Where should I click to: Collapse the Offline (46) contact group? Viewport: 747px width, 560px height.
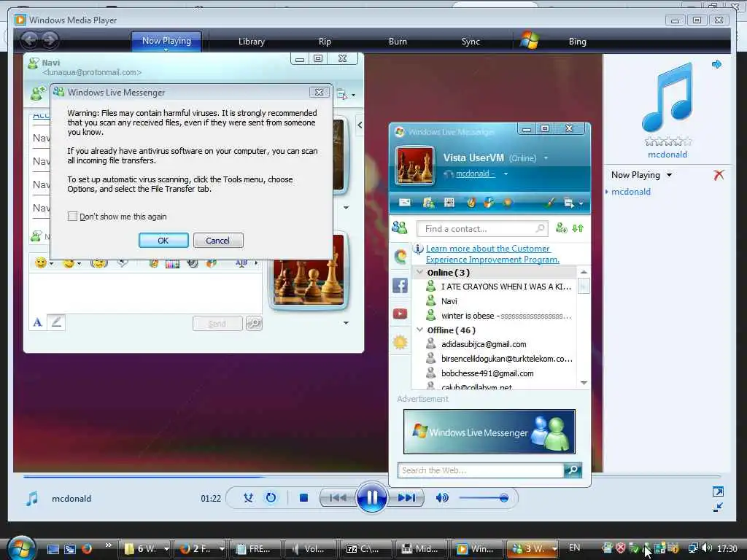point(419,330)
